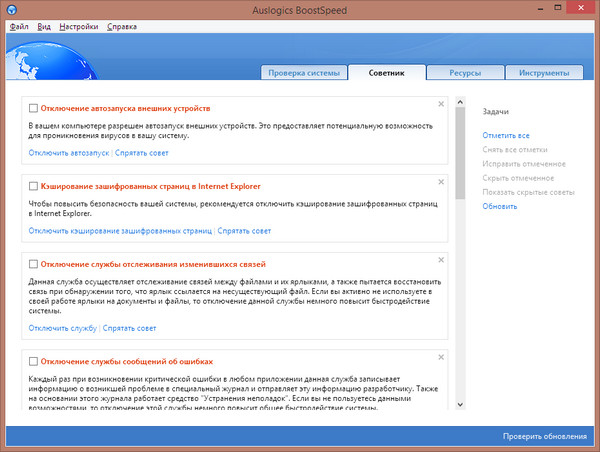Close the Internet Explorer caching advice card
The image size is (600, 452).
click(x=441, y=183)
